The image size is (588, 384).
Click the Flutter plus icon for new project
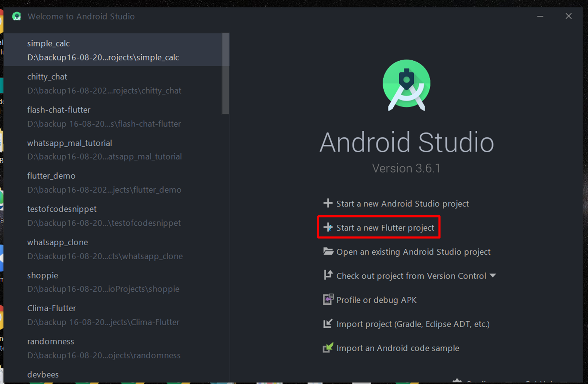328,227
